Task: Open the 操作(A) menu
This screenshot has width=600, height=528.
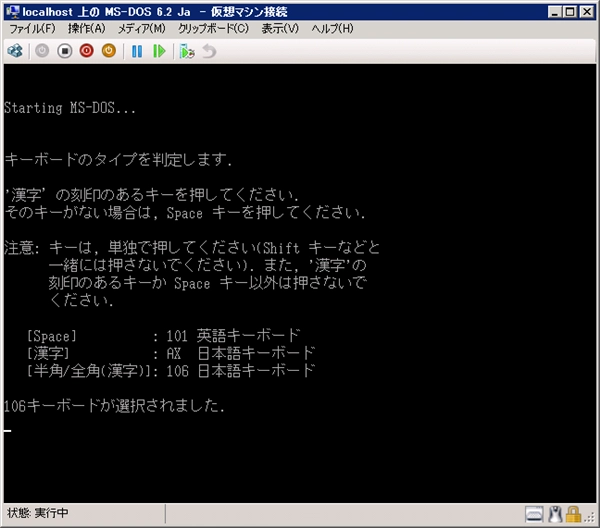Action: coord(87,28)
